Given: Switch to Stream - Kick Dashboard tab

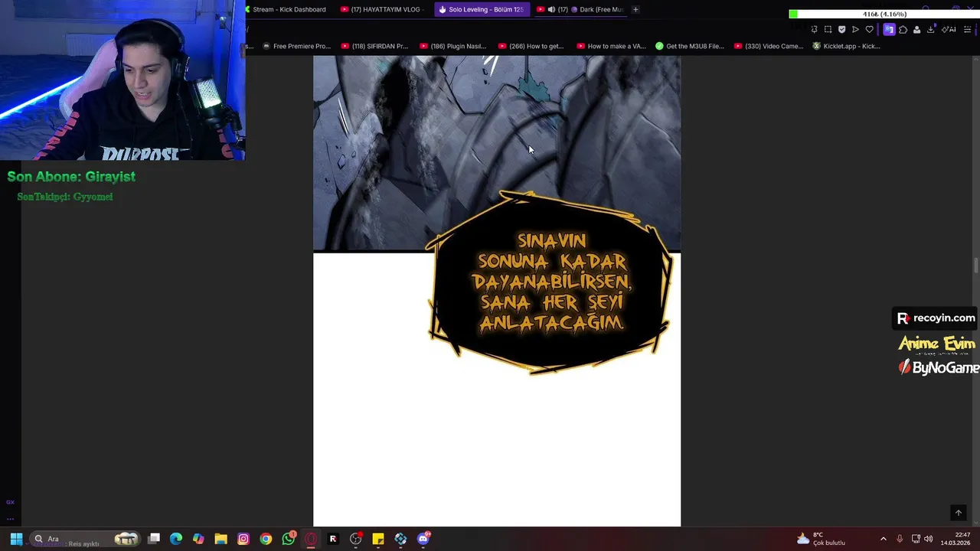Looking at the screenshot, I should [x=286, y=9].
